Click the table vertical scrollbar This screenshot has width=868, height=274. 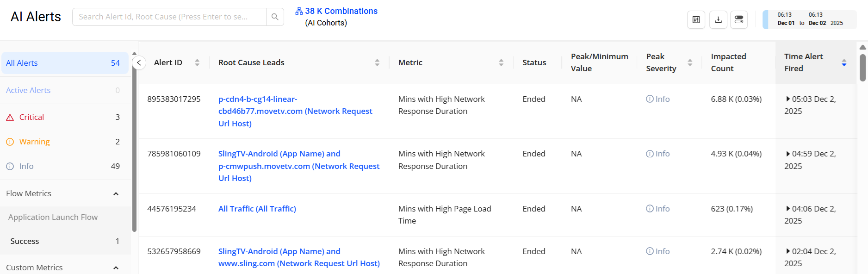(x=862, y=68)
